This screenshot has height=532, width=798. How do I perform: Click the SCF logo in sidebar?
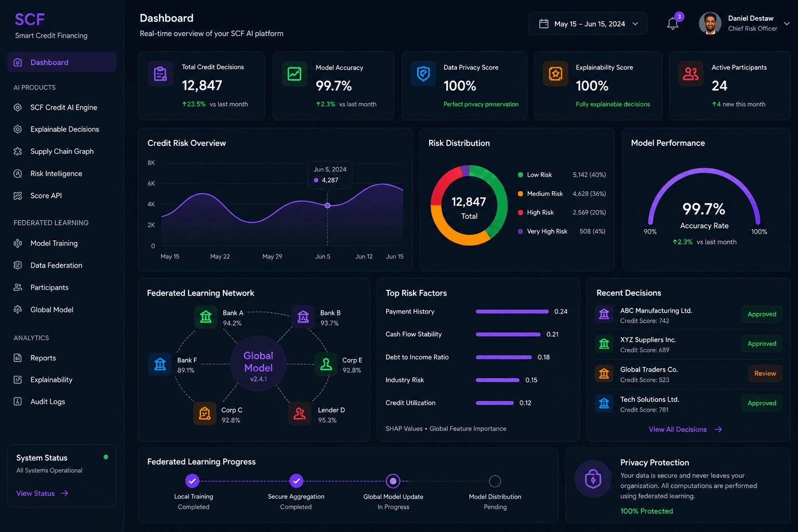(x=30, y=20)
